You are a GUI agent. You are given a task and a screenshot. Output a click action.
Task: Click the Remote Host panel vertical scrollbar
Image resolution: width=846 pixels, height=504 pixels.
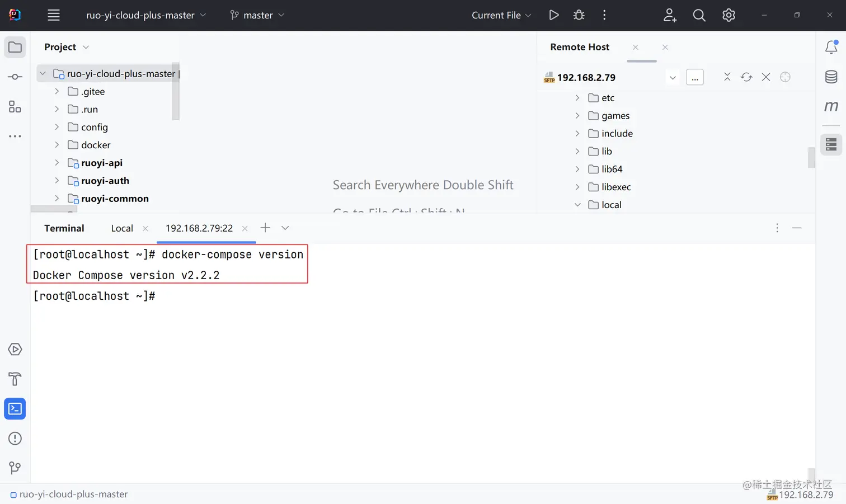[x=811, y=157]
